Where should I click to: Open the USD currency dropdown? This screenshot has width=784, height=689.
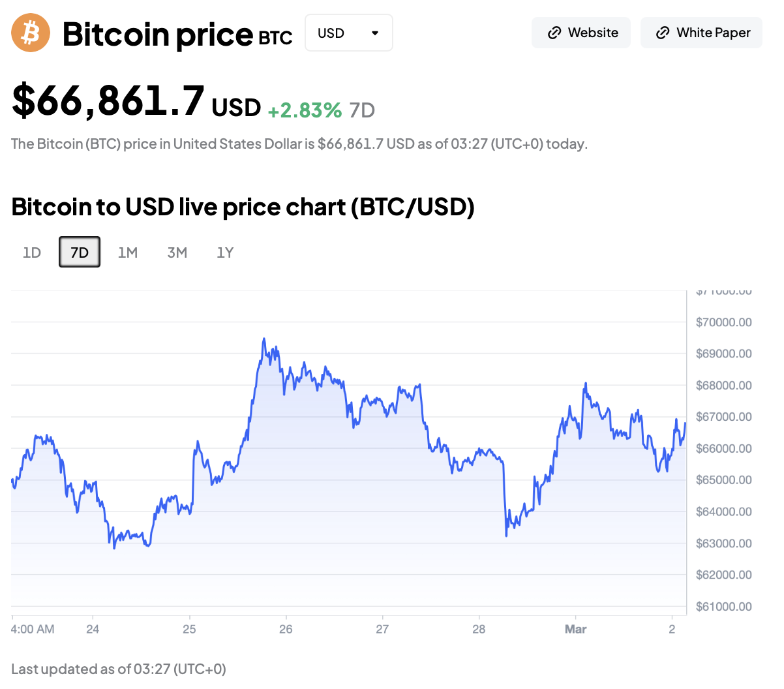[x=348, y=33]
